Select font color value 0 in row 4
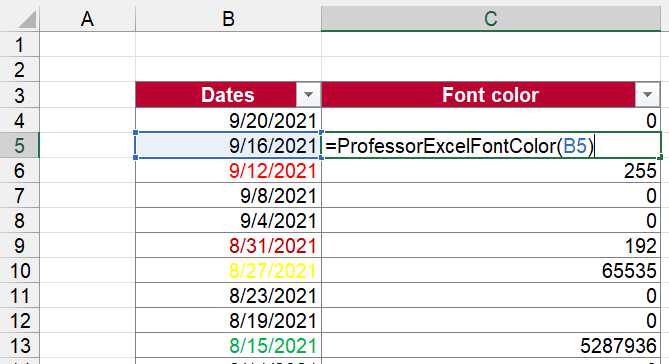The width and height of the screenshot is (669, 364). [491, 120]
